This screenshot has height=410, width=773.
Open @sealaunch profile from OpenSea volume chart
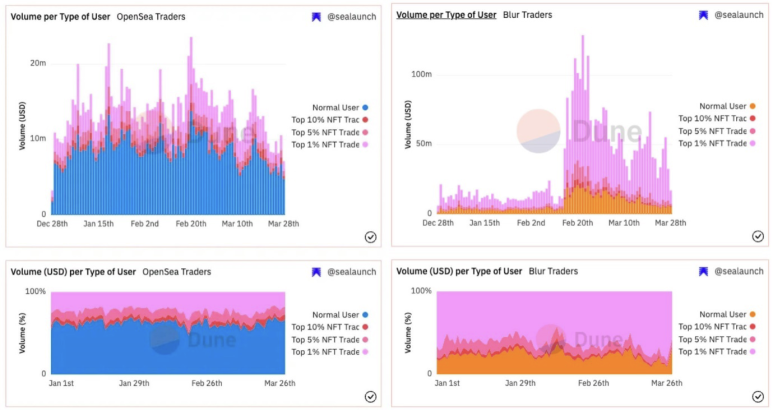[351, 17]
